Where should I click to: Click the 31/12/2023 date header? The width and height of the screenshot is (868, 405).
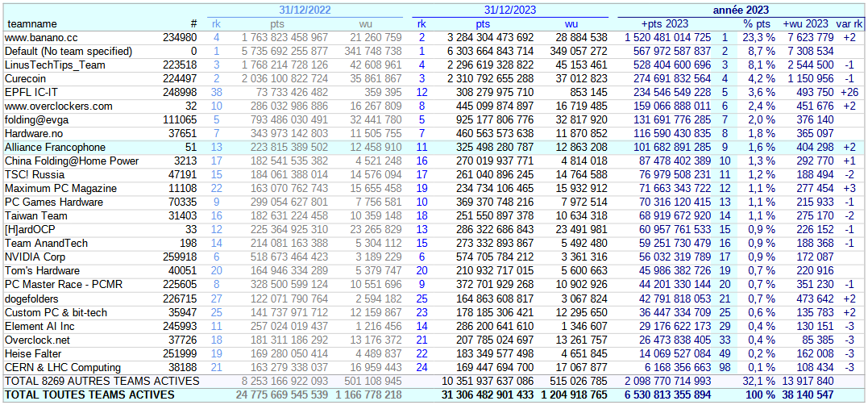(511, 10)
